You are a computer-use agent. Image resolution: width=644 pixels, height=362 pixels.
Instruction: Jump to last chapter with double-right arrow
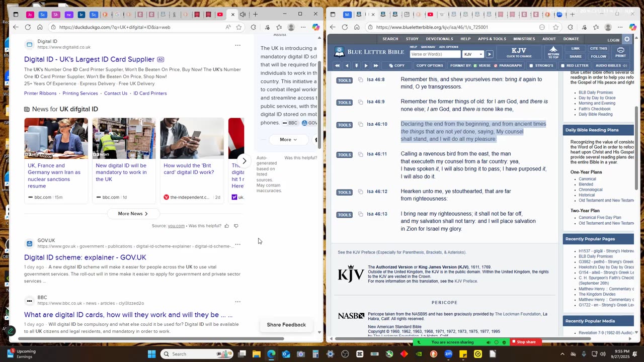click(376, 65)
